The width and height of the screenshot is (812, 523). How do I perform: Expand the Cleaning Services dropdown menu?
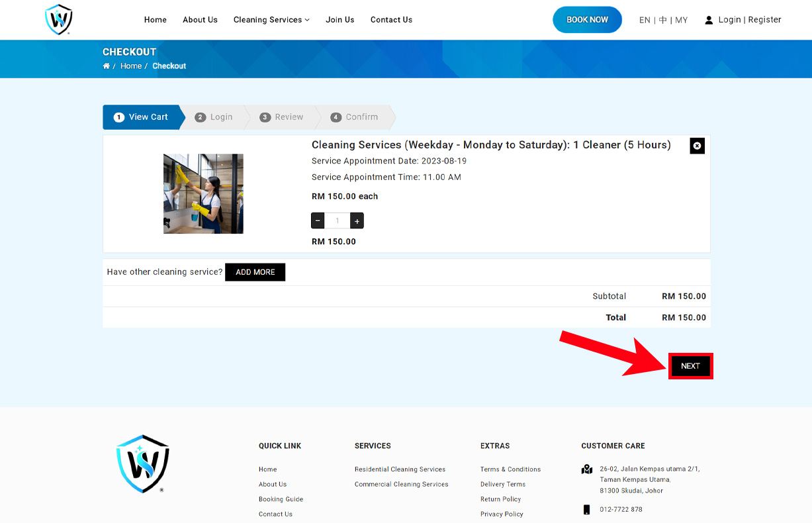pyautogui.click(x=271, y=20)
